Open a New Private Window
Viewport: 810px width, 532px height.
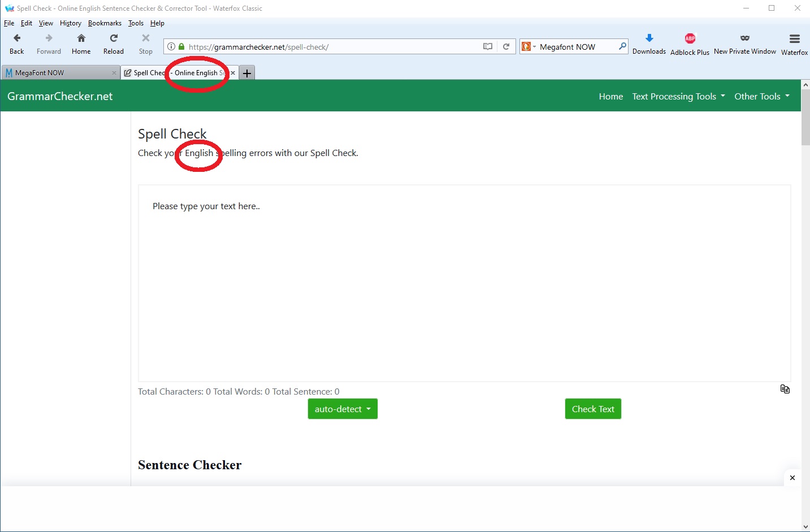(x=744, y=38)
